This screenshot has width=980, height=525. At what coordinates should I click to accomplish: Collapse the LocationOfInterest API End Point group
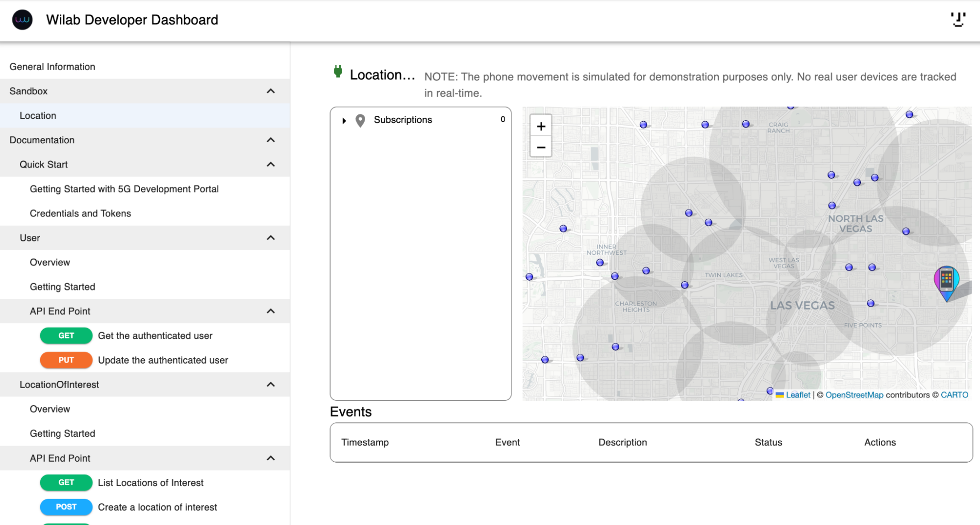[x=271, y=458]
